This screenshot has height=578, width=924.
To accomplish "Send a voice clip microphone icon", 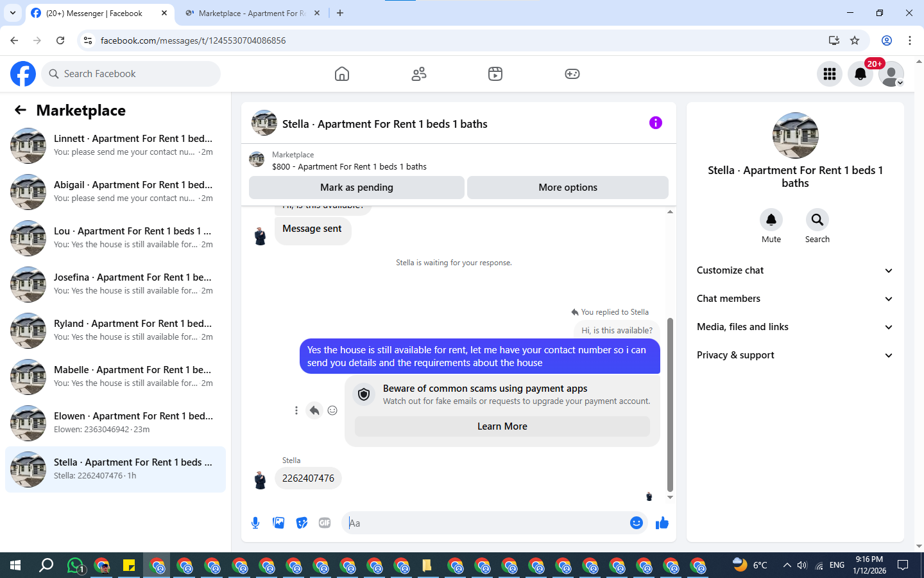I will point(255,523).
